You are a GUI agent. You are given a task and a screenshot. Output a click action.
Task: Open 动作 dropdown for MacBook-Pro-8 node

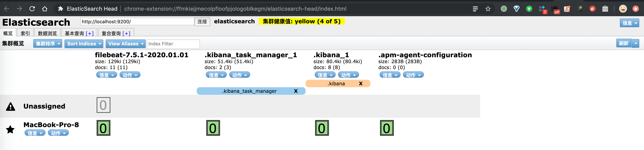[x=58, y=133]
